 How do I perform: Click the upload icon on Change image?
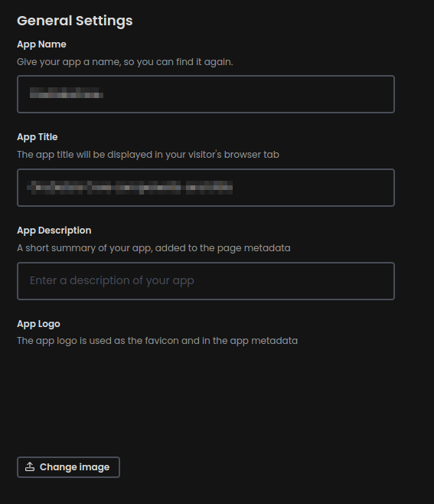(x=30, y=466)
